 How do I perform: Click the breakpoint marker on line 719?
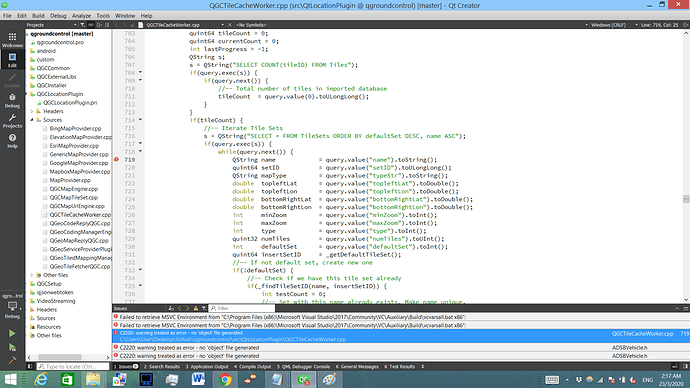pyautogui.click(x=117, y=160)
